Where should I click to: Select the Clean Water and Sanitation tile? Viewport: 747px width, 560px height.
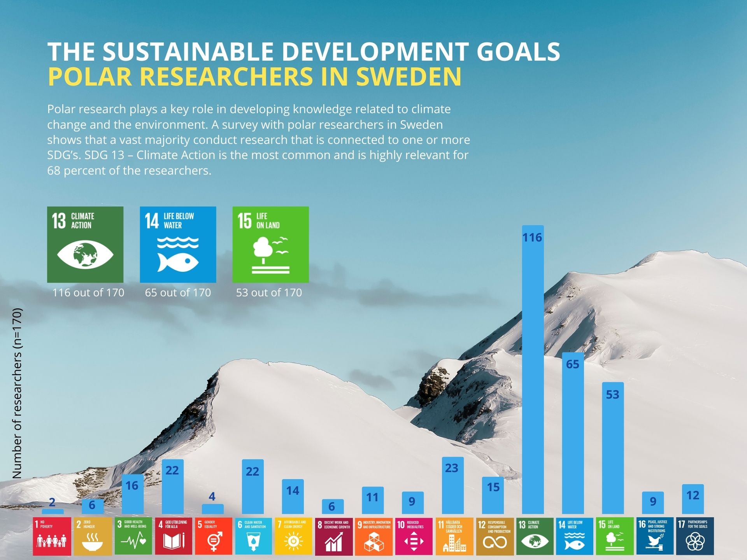point(253,536)
